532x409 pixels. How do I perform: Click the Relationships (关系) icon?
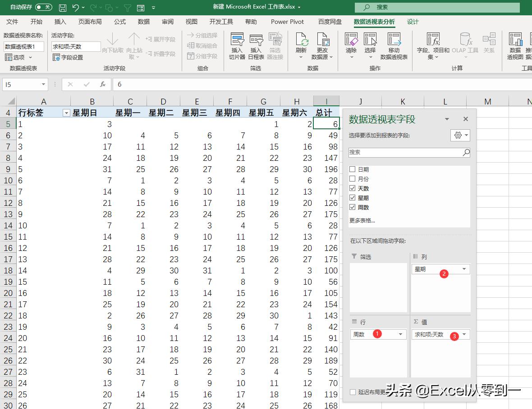click(489, 45)
